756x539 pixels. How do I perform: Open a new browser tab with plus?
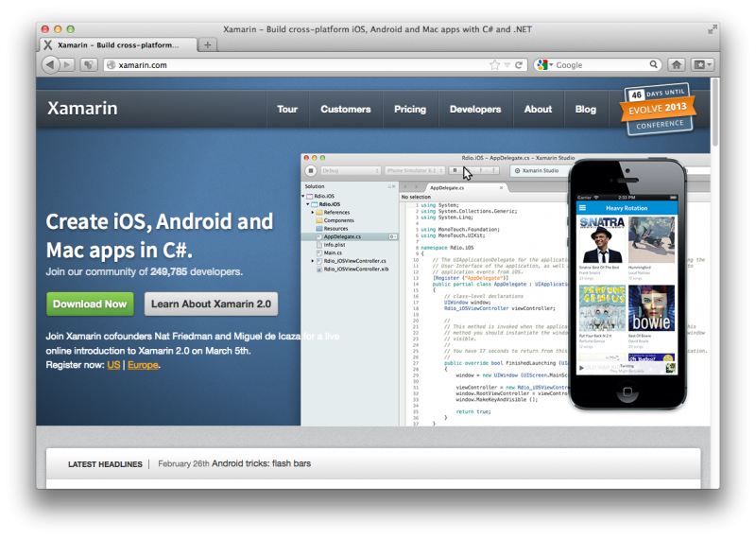[207, 44]
